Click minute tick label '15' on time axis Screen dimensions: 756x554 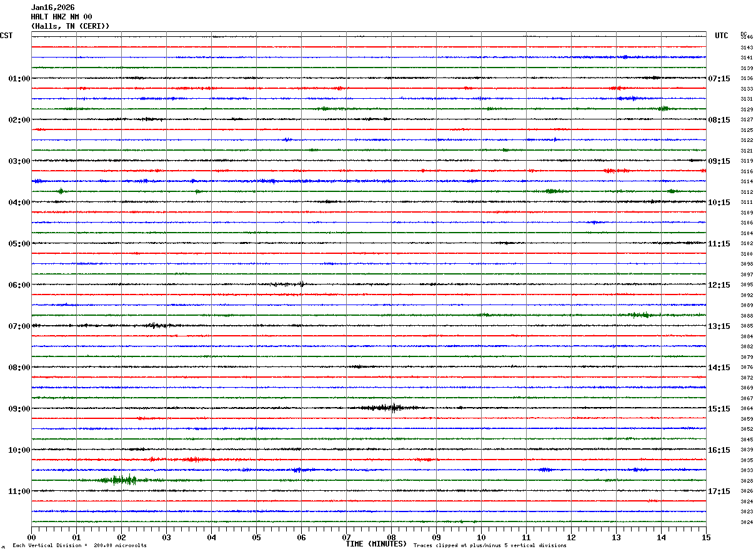coord(706,537)
